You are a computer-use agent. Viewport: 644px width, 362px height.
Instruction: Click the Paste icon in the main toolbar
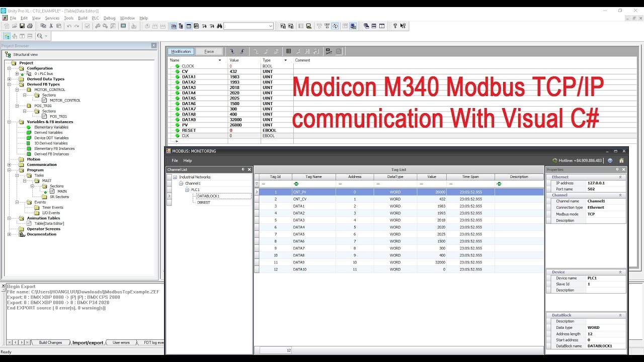[58, 26]
